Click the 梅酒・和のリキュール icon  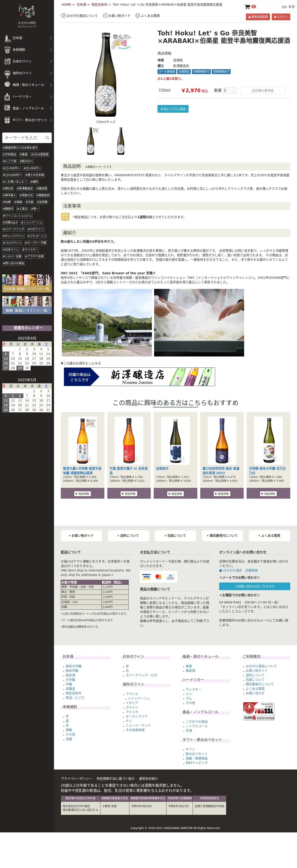tap(7, 85)
